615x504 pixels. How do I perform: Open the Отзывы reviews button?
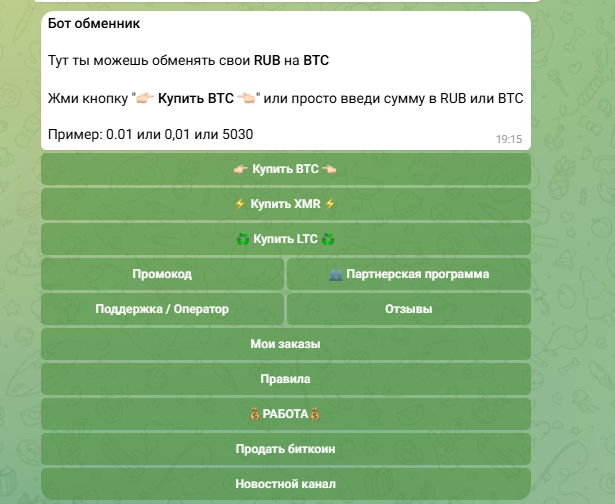click(409, 309)
